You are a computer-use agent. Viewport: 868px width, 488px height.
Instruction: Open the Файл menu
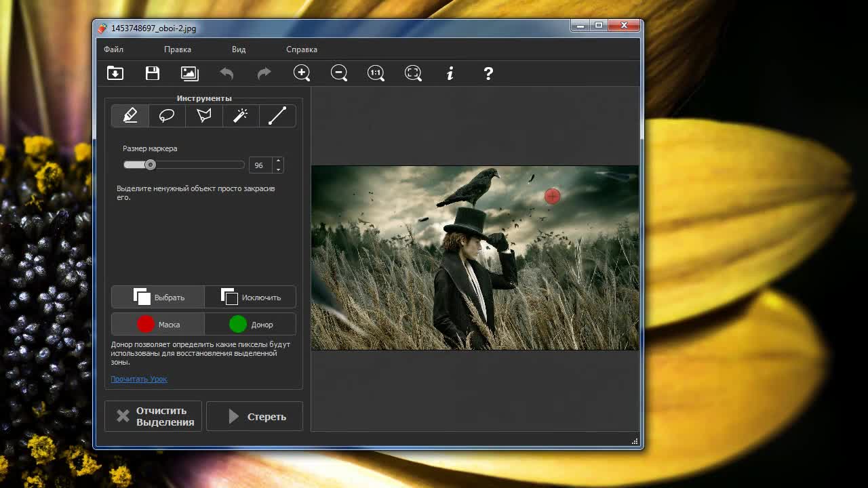[x=113, y=49]
